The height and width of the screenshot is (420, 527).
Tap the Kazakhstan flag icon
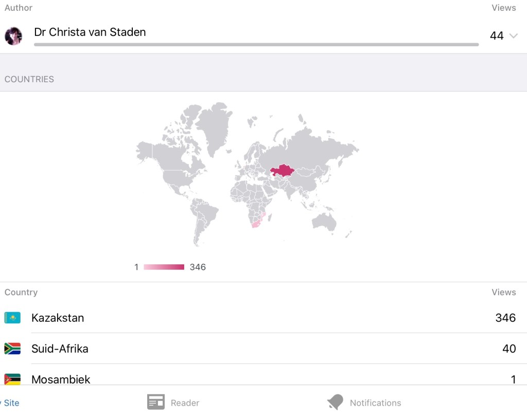[x=12, y=318]
